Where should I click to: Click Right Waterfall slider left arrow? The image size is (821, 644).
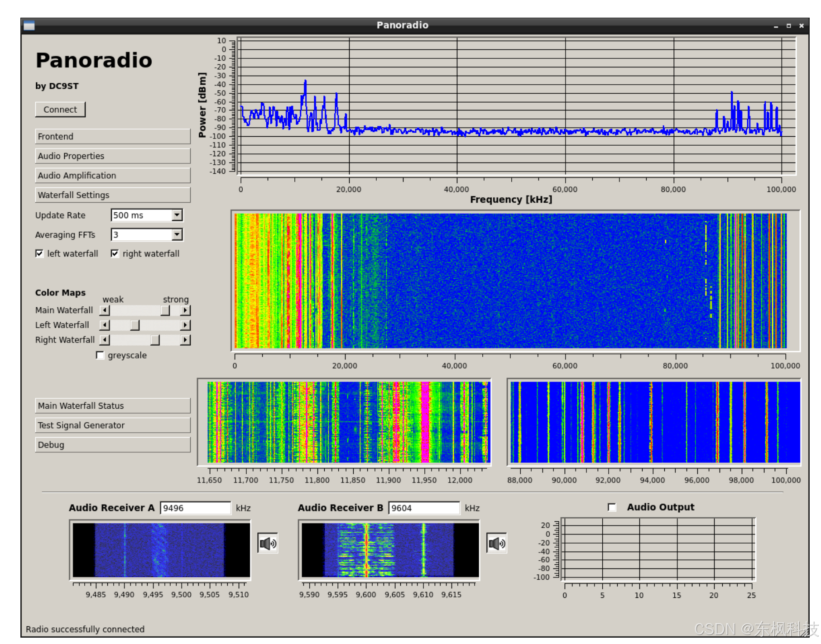point(105,340)
